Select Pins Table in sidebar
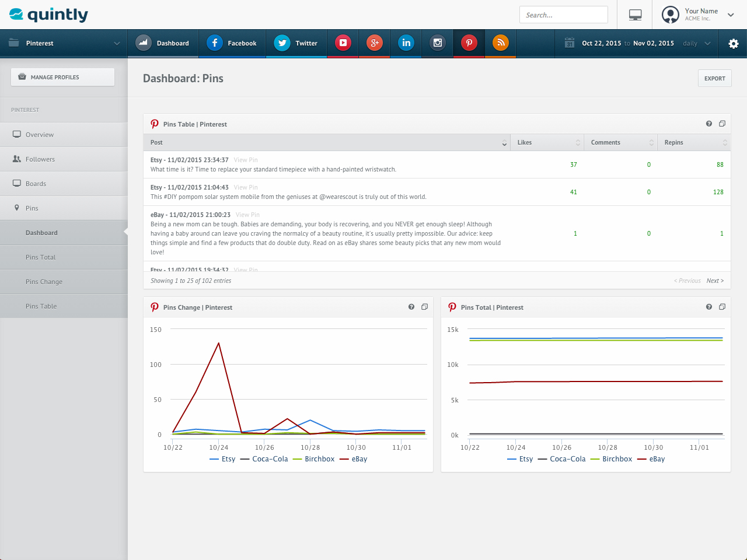This screenshot has height=560, width=747. pos(64,306)
